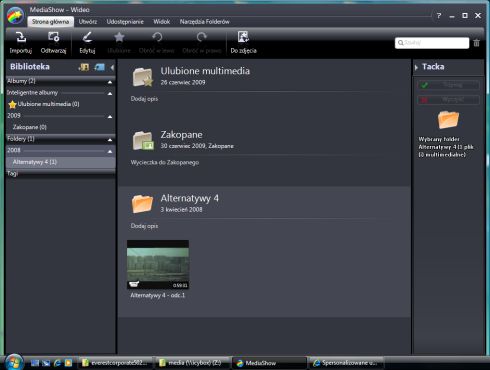The width and height of the screenshot is (490, 370).
Task: Collapse the Albumy section
Action: (110, 82)
